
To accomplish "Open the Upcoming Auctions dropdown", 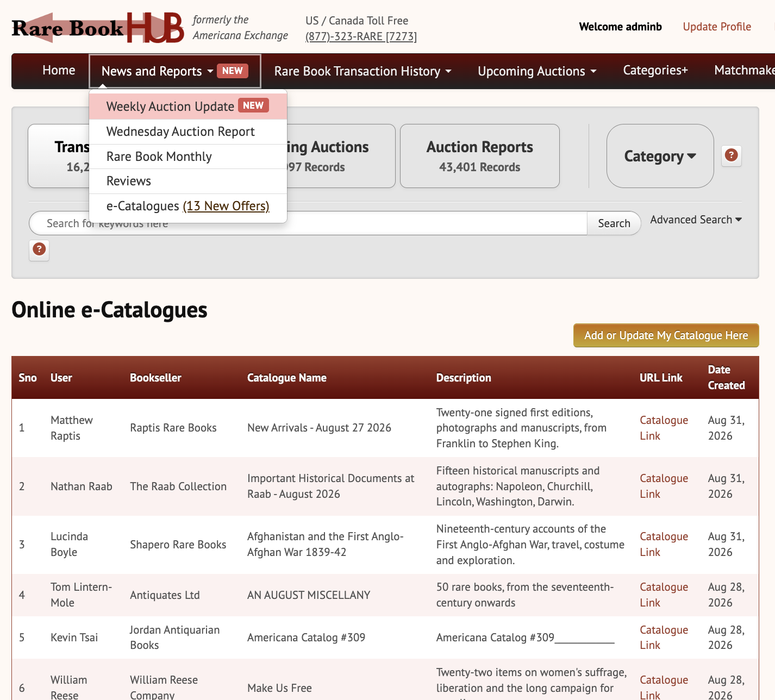I will [x=537, y=71].
